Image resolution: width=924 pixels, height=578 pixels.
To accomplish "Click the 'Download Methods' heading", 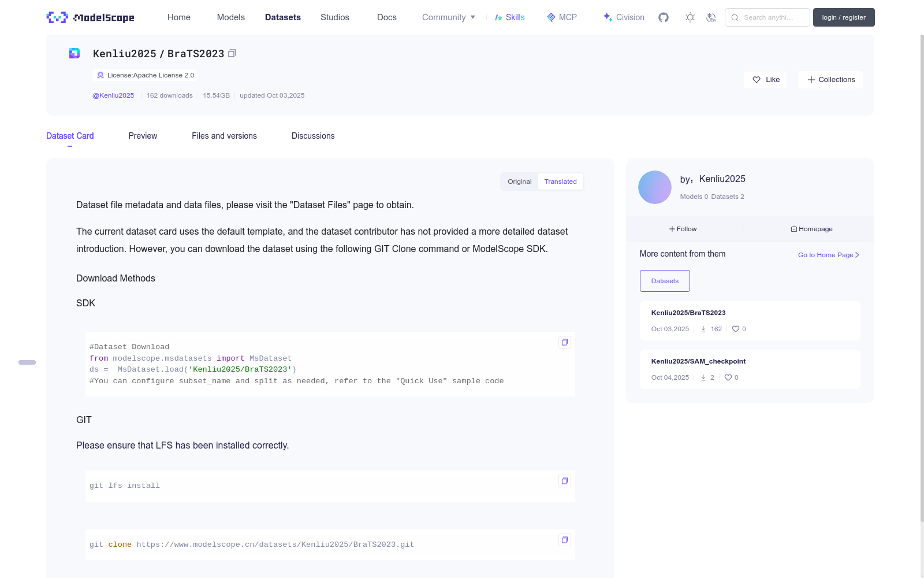I will (x=115, y=278).
